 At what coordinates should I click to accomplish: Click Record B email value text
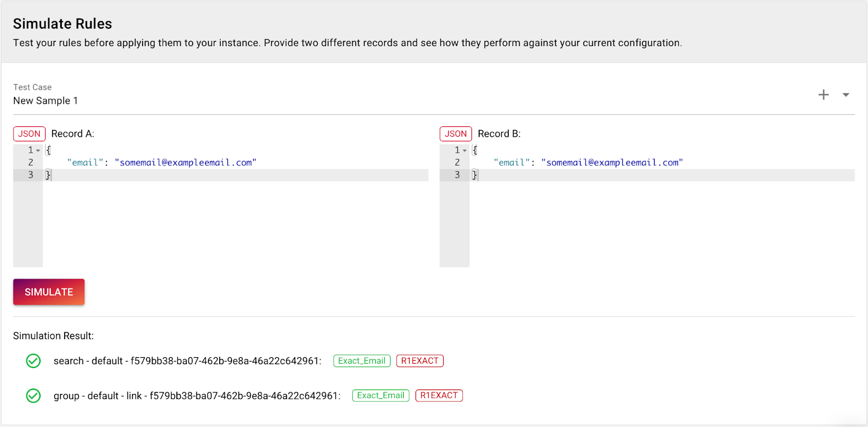(x=612, y=163)
